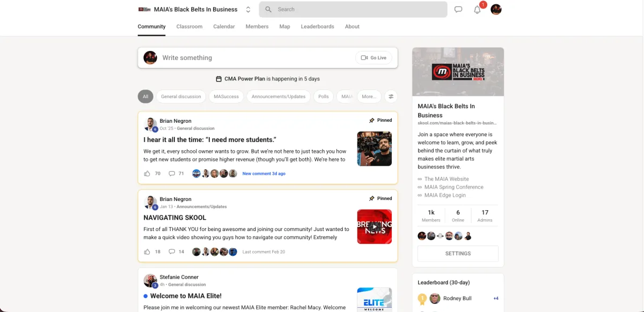View the Leaderboards tab
Screen dimensions: 644x312
[317, 26]
